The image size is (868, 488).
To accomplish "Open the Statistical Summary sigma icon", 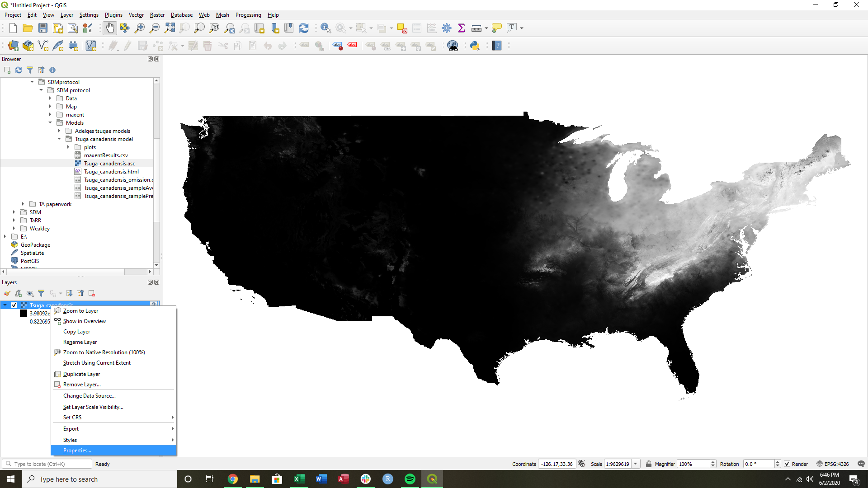I will point(462,28).
